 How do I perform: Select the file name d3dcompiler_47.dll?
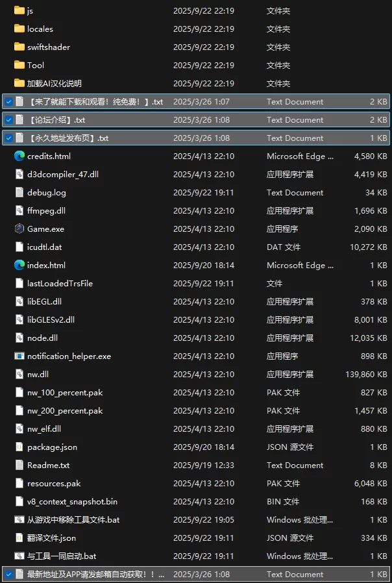[x=63, y=175]
